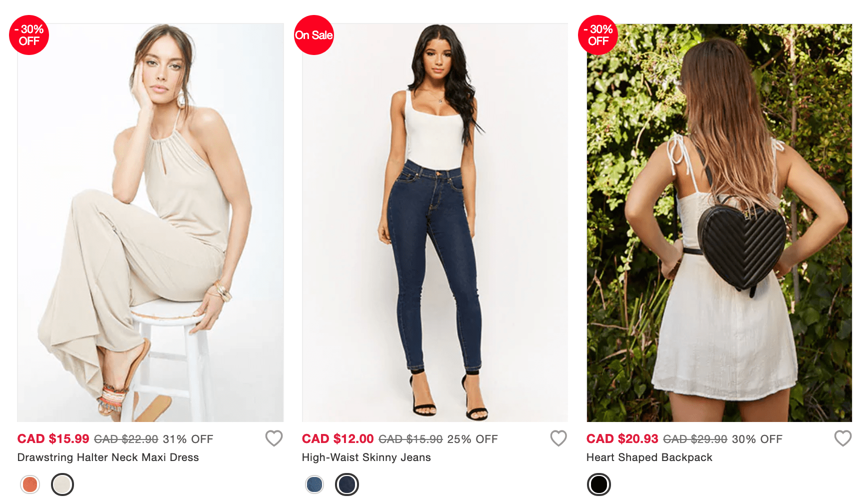Choose the beige color swatch for maxi dress
The width and height of the screenshot is (868, 504).
(x=62, y=484)
